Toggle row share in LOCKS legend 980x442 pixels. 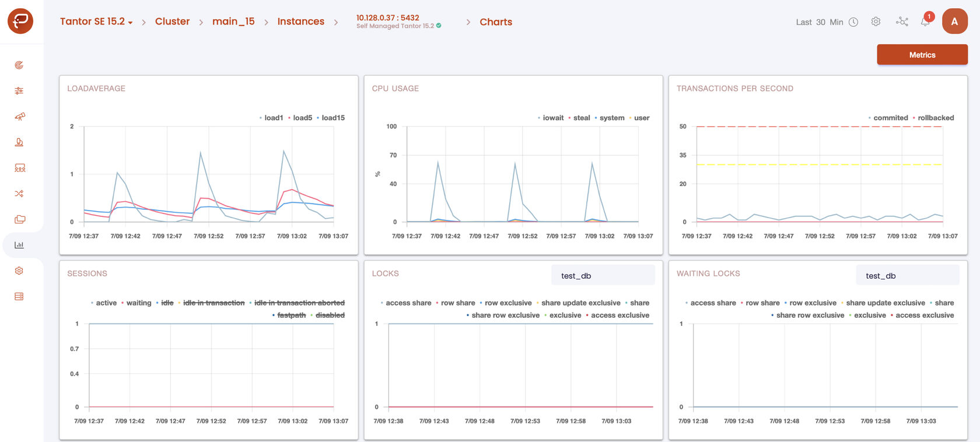click(456, 303)
